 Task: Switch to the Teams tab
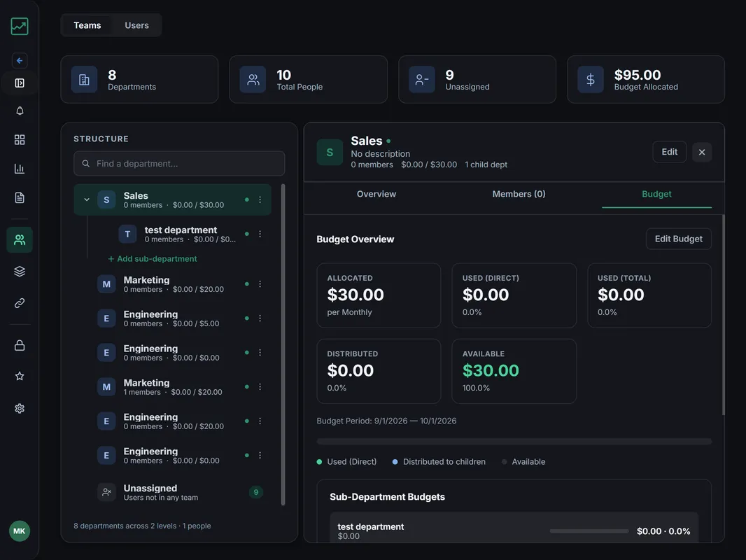coord(87,25)
